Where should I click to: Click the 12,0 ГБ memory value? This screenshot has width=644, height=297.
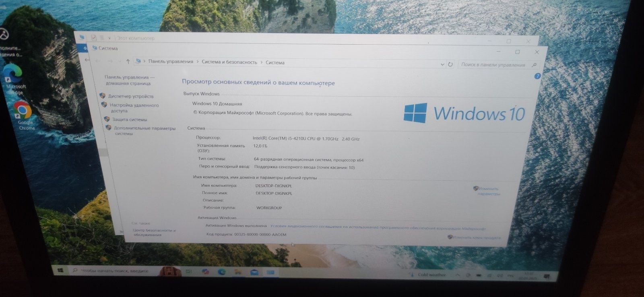coord(260,146)
